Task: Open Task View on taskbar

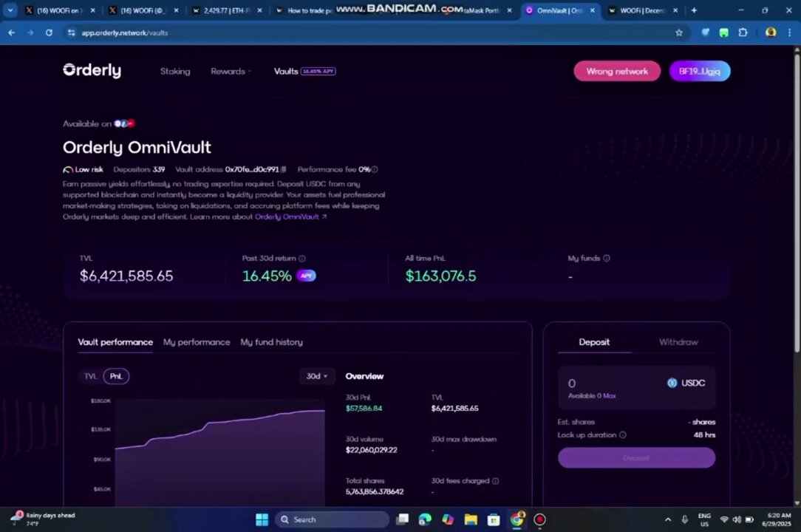Action: pyautogui.click(x=403, y=519)
